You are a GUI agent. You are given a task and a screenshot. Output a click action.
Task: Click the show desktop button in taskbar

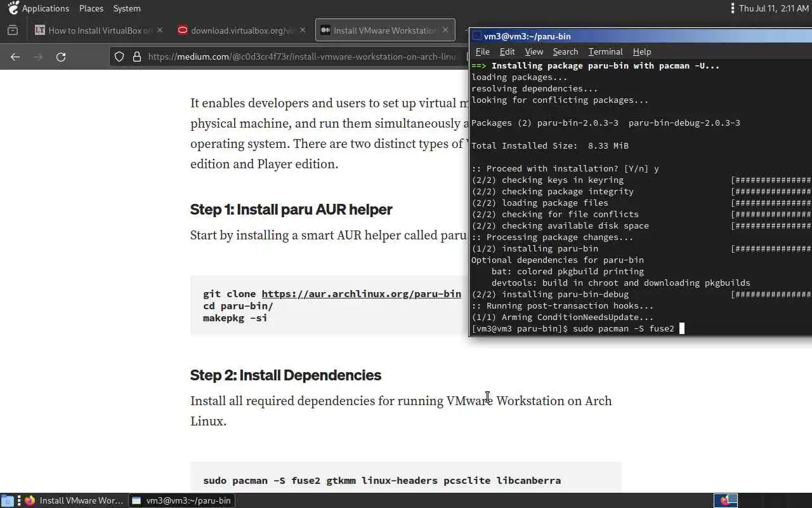pyautogui.click(x=7, y=500)
